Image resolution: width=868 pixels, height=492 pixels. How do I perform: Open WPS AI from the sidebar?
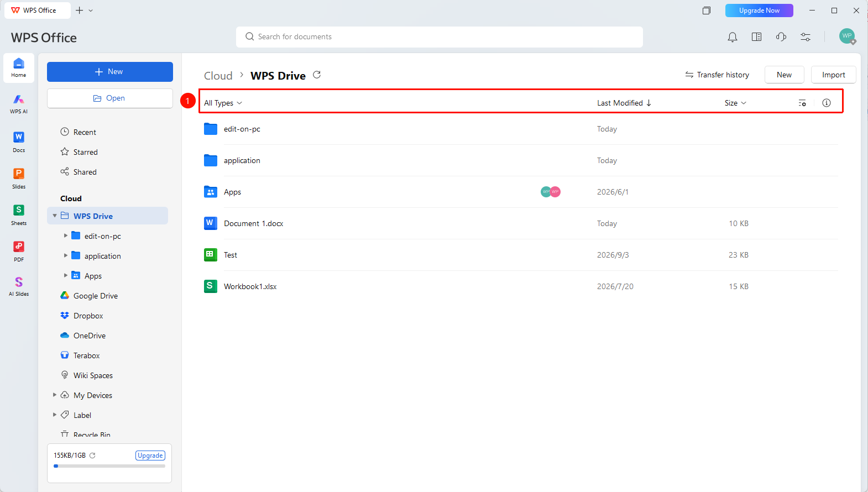point(19,103)
